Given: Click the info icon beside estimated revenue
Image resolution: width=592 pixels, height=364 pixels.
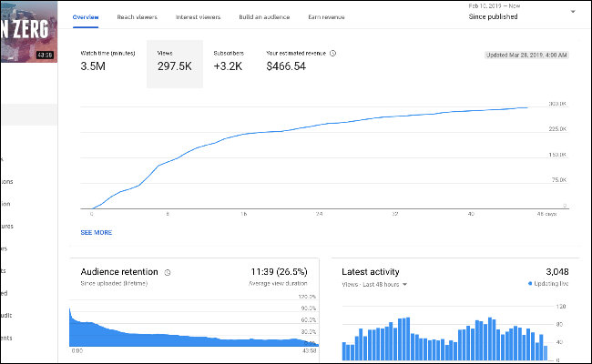Looking at the screenshot, I should pyautogui.click(x=332, y=53).
